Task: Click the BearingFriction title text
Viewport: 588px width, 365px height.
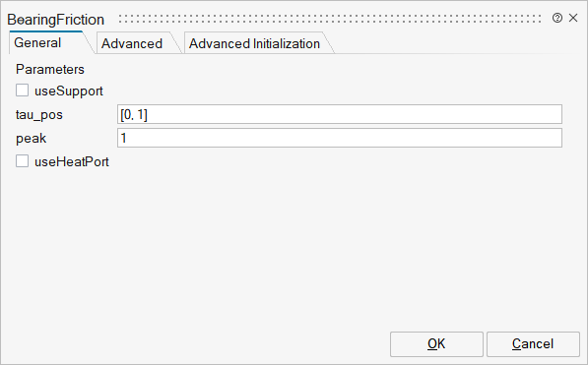Action: [55, 20]
